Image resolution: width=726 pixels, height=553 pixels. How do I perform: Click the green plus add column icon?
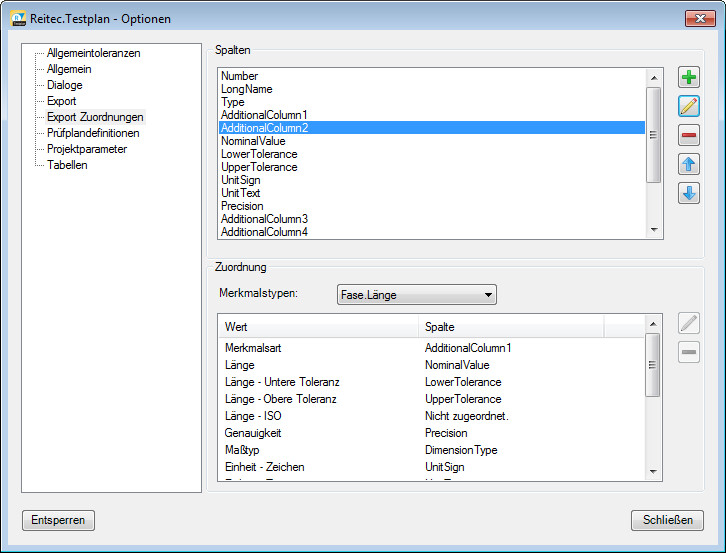pyautogui.click(x=689, y=78)
